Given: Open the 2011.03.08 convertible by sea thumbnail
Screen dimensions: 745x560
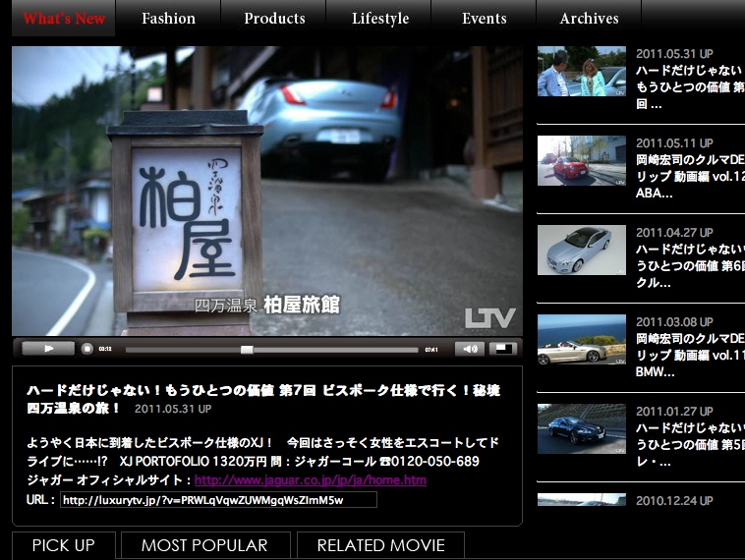Looking at the screenshot, I should [x=582, y=340].
